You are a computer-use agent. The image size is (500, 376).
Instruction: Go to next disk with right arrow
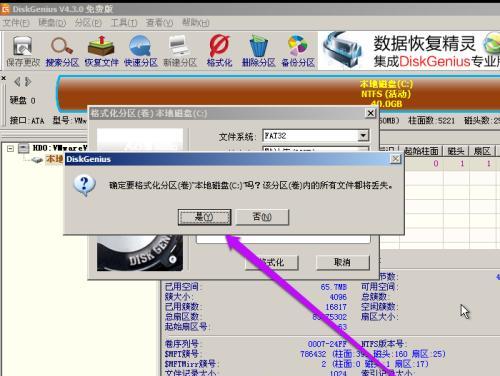tap(28, 82)
